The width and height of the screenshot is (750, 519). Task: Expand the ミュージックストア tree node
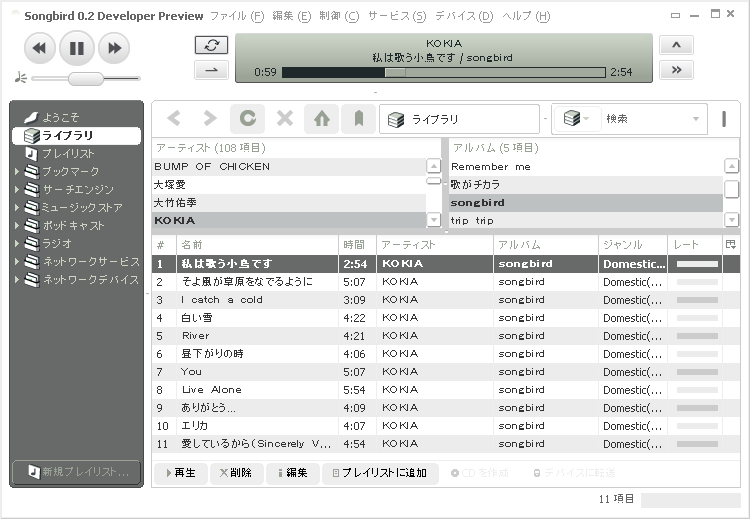pos(17,208)
